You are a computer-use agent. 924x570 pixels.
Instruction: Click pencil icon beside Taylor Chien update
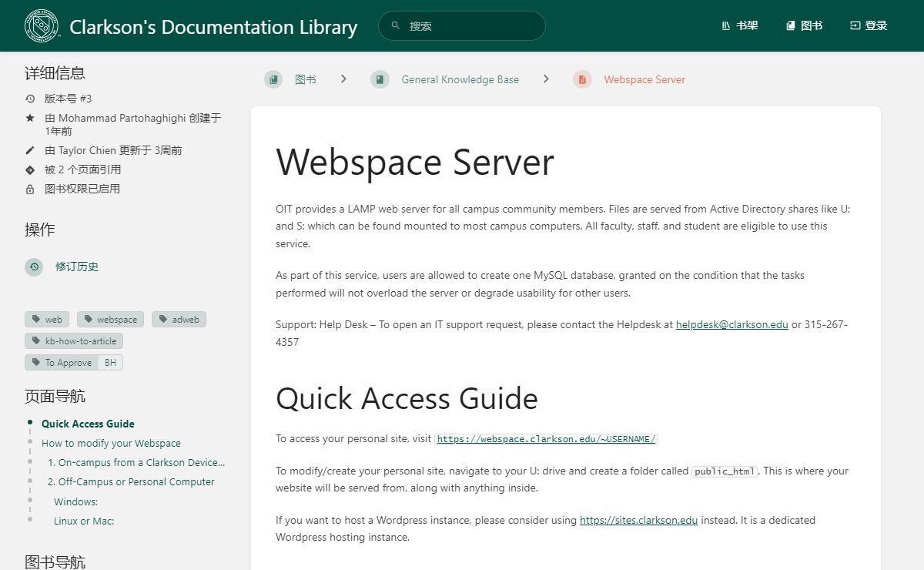point(30,150)
